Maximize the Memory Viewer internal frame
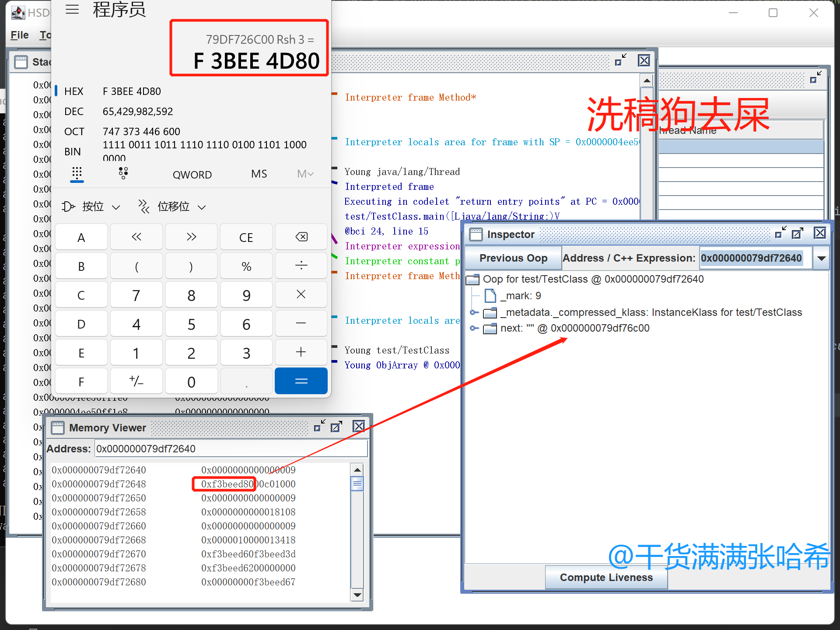This screenshot has height=630, width=840. coord(336,427)
